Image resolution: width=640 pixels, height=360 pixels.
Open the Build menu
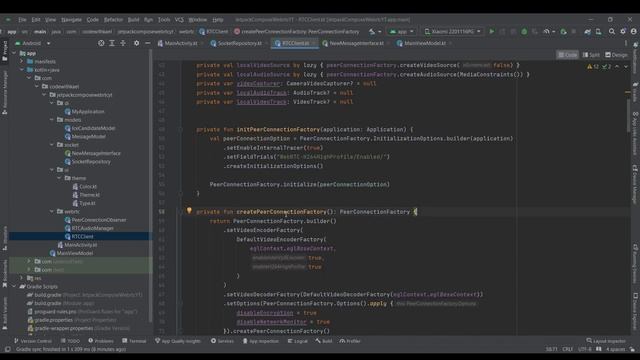point(133,20)
